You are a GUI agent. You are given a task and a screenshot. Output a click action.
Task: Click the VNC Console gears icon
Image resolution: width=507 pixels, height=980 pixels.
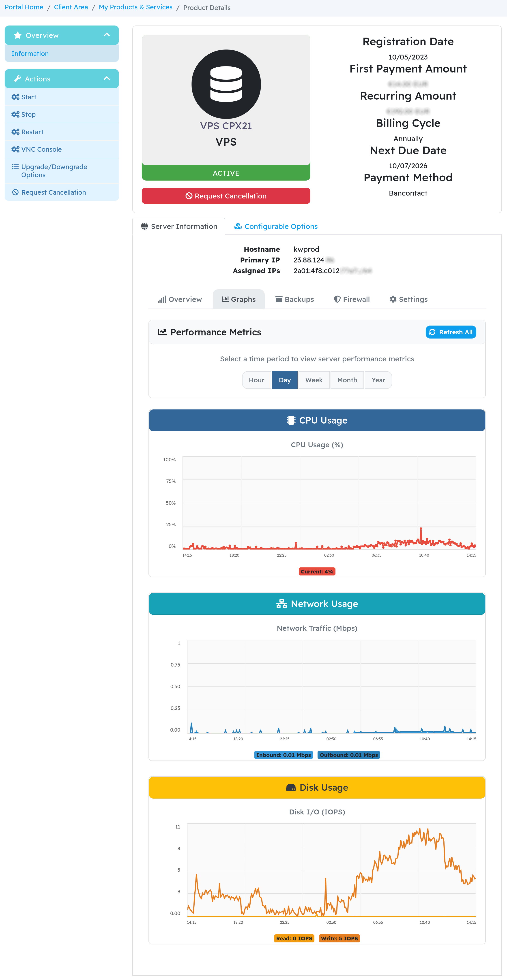click(x=15, y=149)
